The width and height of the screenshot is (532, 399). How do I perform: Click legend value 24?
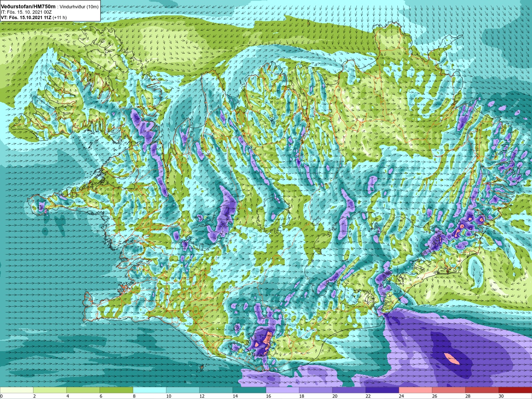(x=401, y=396)
